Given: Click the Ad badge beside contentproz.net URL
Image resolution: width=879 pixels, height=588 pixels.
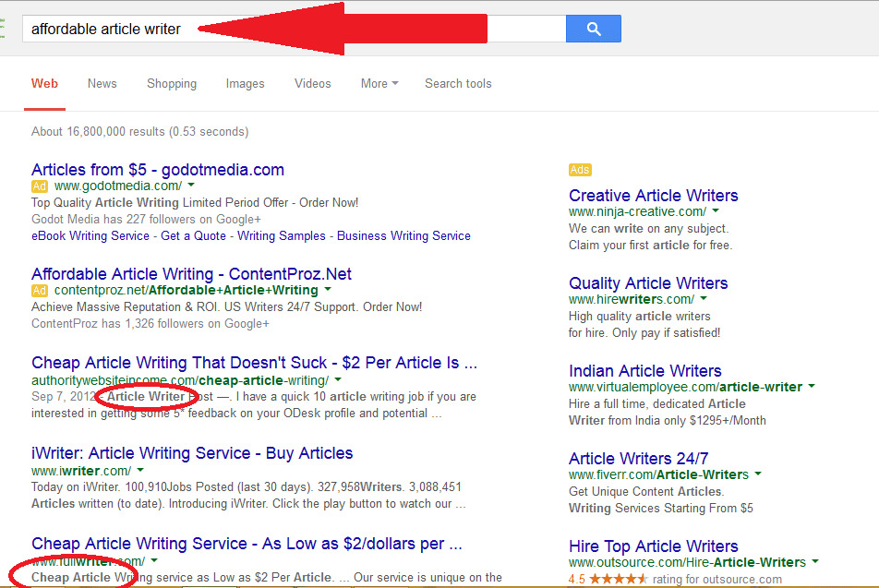Looking at the screenshot, I should click(39, 291).
